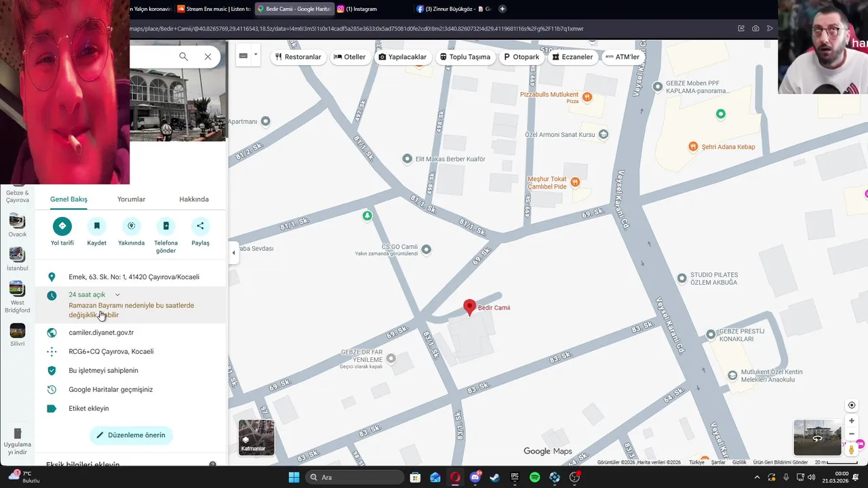Click the Düzenleme önerin button
Image resolution: width=868 pixels, height=488 pixels.
(132, 435)
